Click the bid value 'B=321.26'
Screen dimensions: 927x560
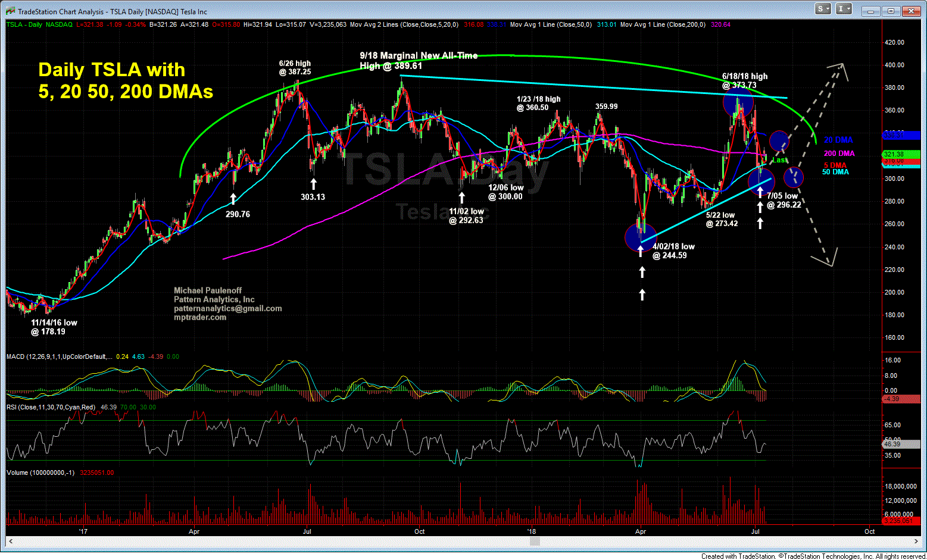(163, 24)
